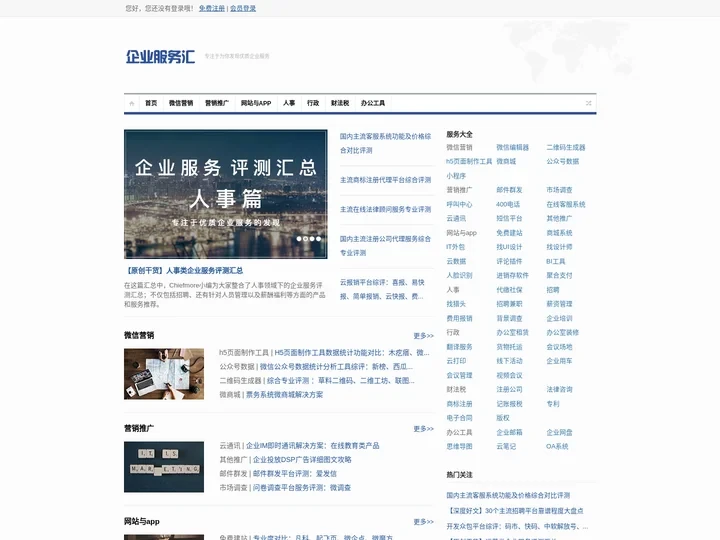
Task: Click 短信平台 in 服务大全
Action: click(509, 218)
